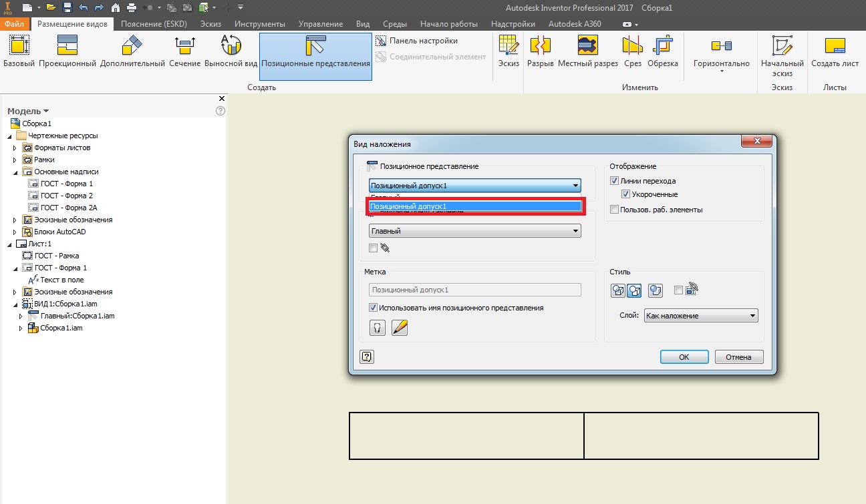Viewport: 866px width, 504px height.
Task: Choose the Выносной вид tool
Action: coord(231,52)
